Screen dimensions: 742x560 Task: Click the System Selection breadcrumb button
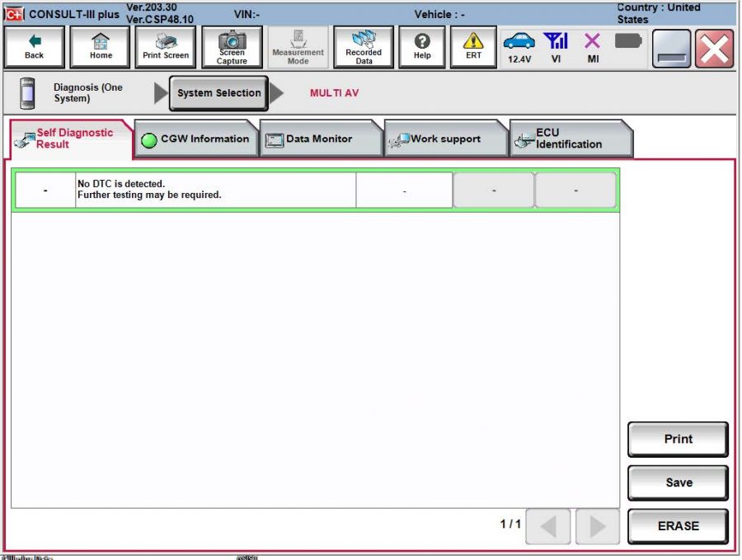coord(218,93)
